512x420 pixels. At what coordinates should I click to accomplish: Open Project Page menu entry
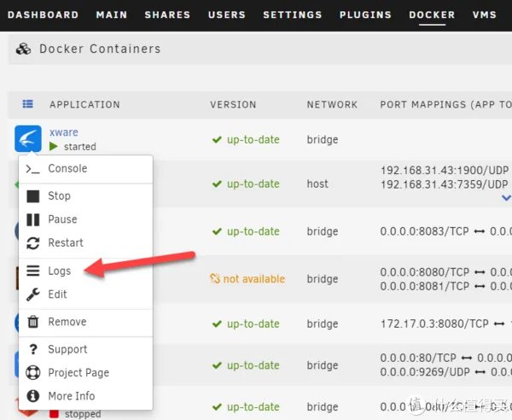[78, 372]
